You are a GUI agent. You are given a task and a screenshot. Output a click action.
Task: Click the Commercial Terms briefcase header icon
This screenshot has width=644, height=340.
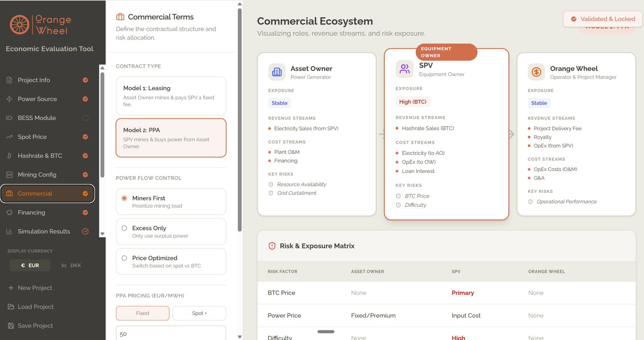(120, 17)
